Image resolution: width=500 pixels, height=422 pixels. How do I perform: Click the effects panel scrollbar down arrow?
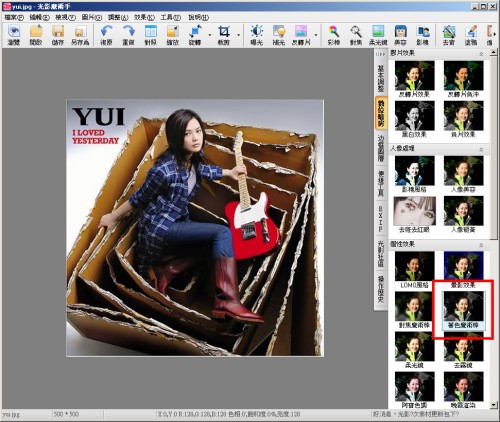click(x=494, y=405)
